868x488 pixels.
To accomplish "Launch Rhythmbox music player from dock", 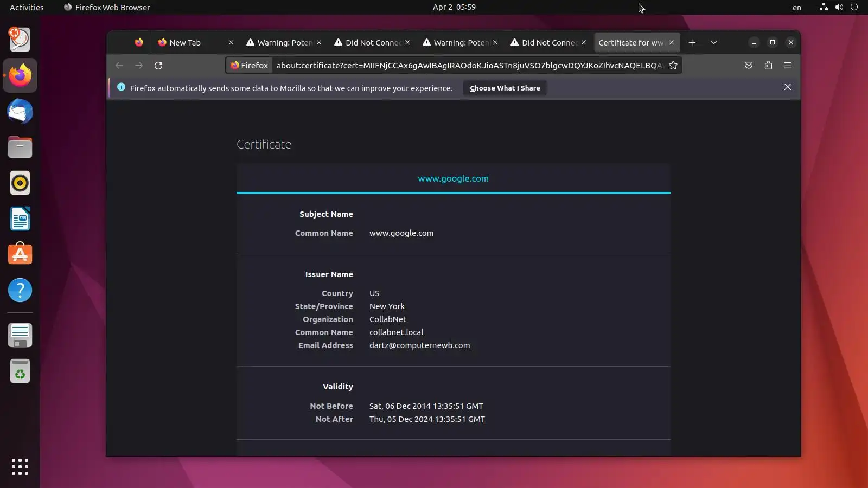I will 20,183.
